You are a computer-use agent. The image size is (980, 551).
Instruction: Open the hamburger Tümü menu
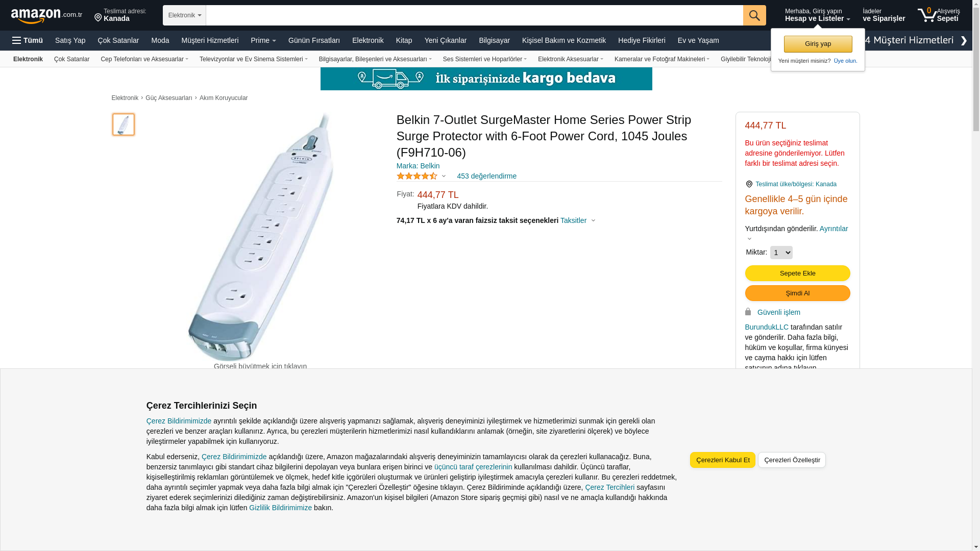point(28,40)
